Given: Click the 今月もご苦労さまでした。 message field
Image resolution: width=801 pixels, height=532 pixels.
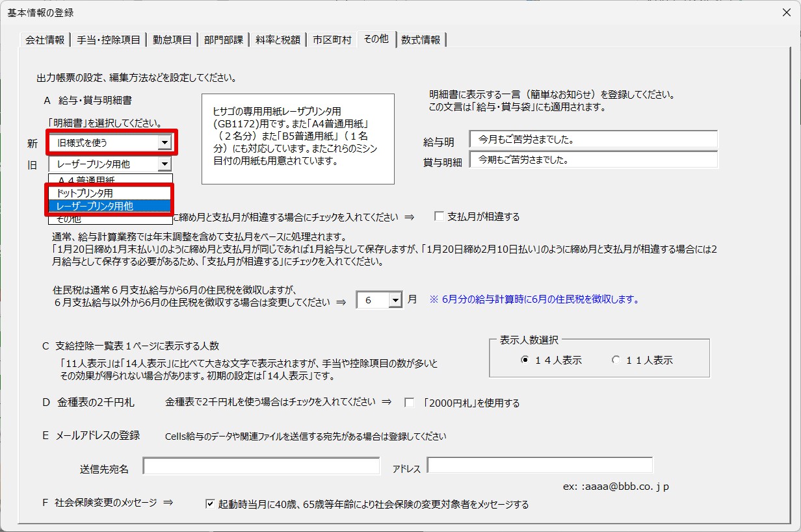Looking at the screenshot, I should click(594, 139).
